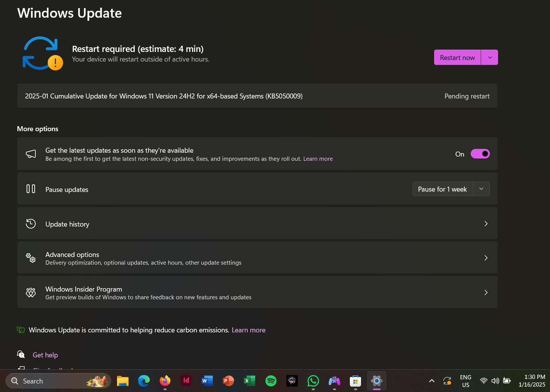Viewport: 550px width, 392px height.
Task: Open Firefox from taskbar
Action: pyautogui.click(x=165, y=381)
